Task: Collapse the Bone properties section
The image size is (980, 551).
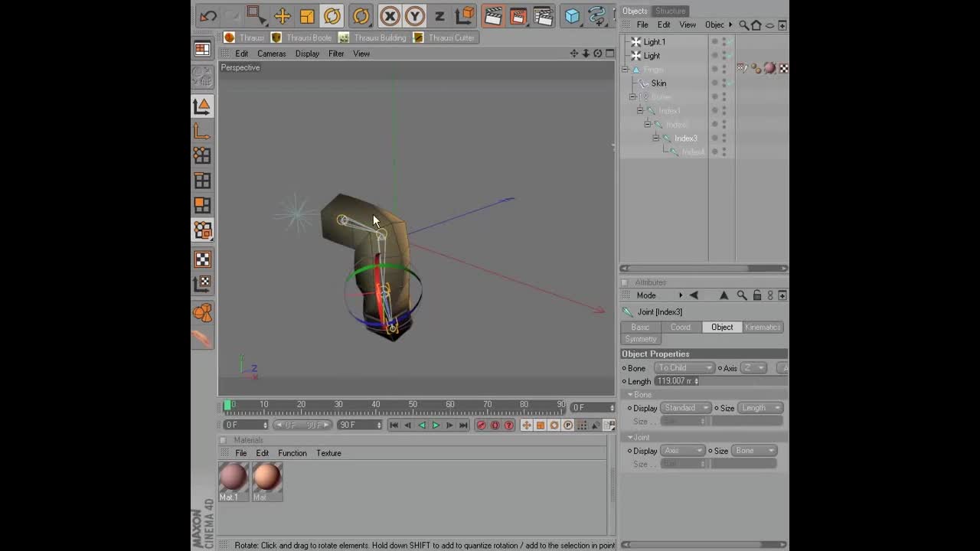Action: coord(630,395)
